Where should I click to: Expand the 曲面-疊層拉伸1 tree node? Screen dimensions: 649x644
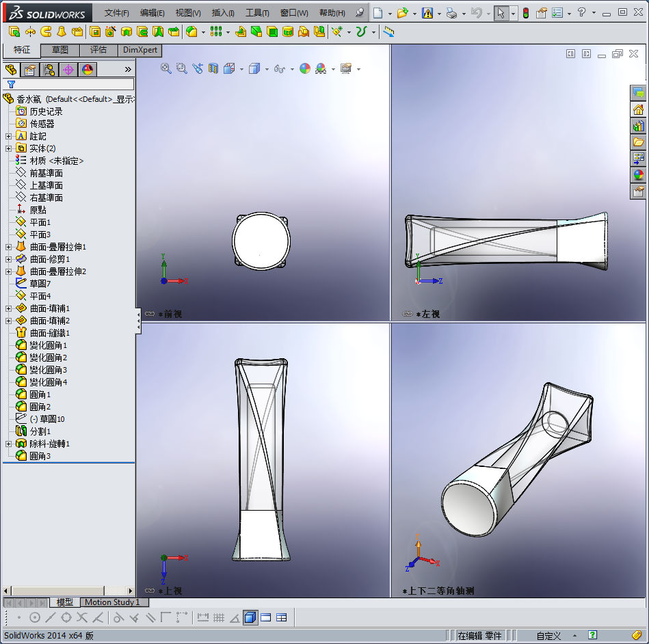point(8,247)
